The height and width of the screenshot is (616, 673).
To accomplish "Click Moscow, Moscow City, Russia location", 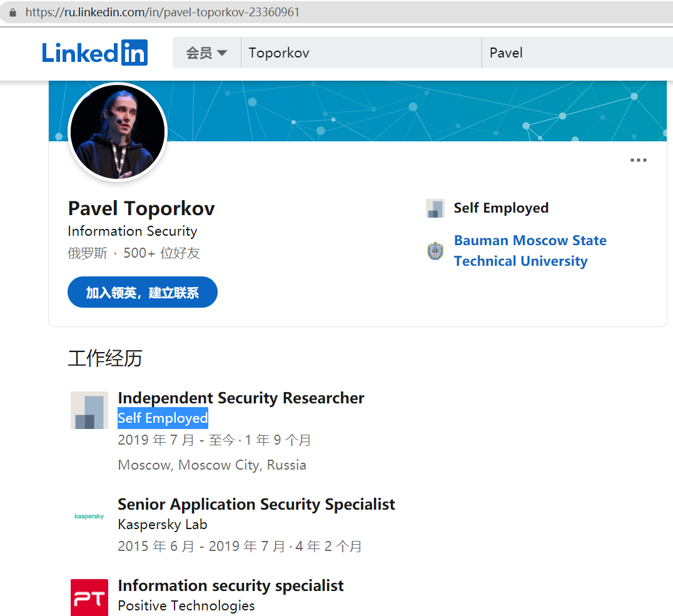I will (212, 465).
